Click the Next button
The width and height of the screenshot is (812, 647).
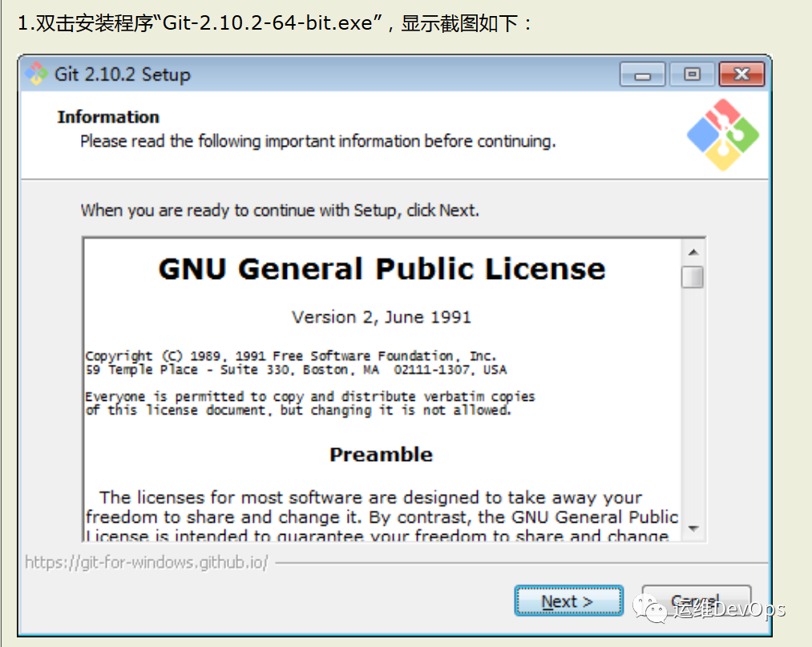[568, 600]
